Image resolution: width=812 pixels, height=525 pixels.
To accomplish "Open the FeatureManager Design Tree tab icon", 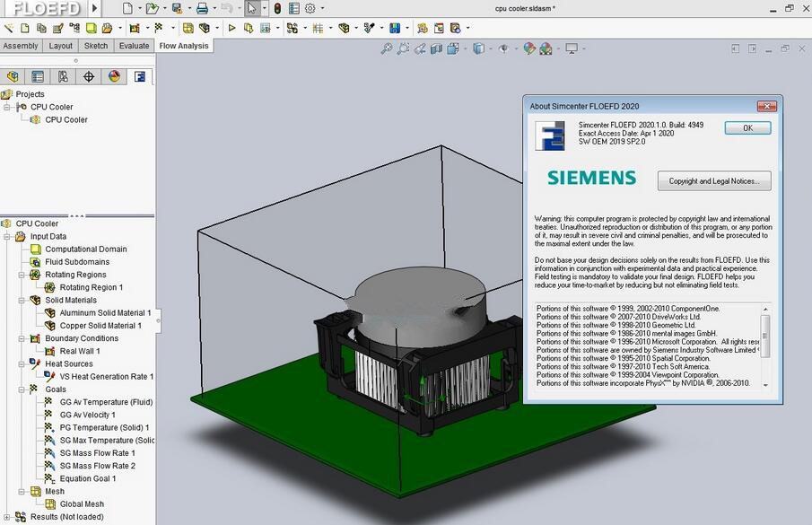I will click(13, 76).
